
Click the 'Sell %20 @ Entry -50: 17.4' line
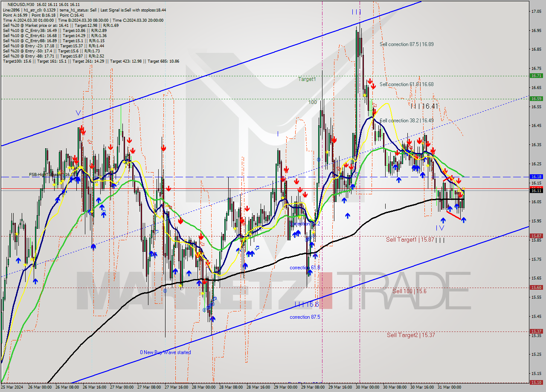52,51
